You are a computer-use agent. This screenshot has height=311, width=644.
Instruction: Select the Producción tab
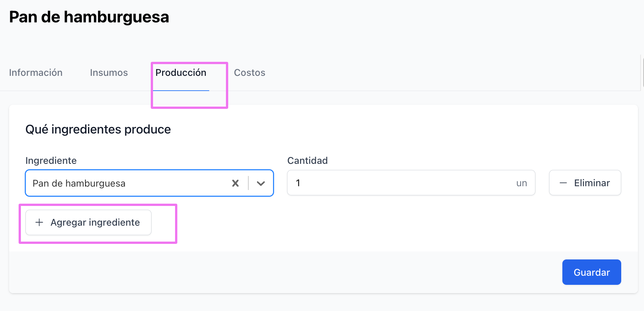point(181,73)
